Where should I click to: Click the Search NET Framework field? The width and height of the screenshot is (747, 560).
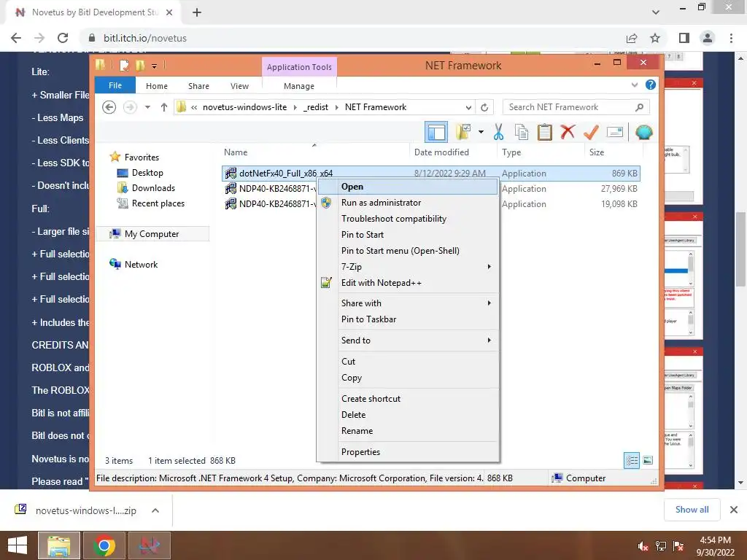576,107
